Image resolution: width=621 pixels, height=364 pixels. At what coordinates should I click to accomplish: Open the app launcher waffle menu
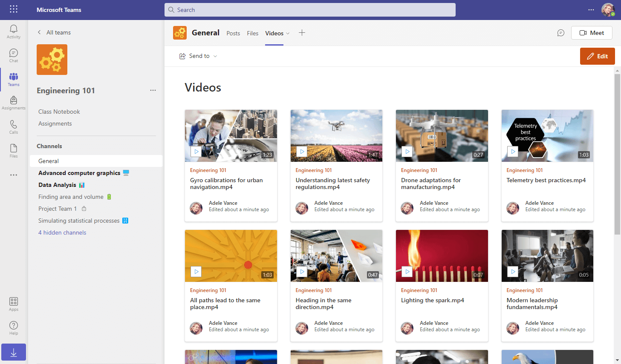point(13,9)
